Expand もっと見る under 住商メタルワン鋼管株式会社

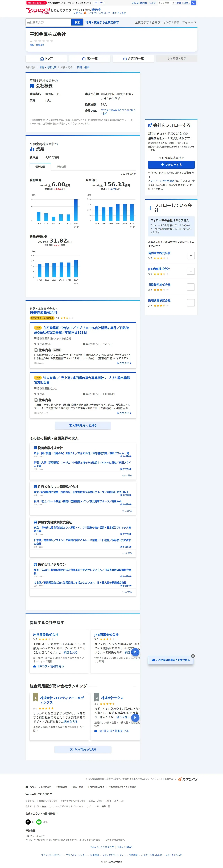point(127,511)
